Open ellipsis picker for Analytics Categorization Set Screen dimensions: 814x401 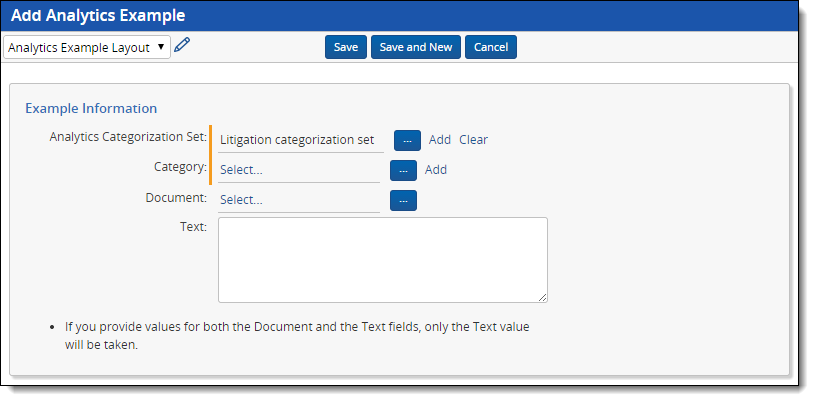click(x=407, y=140)
